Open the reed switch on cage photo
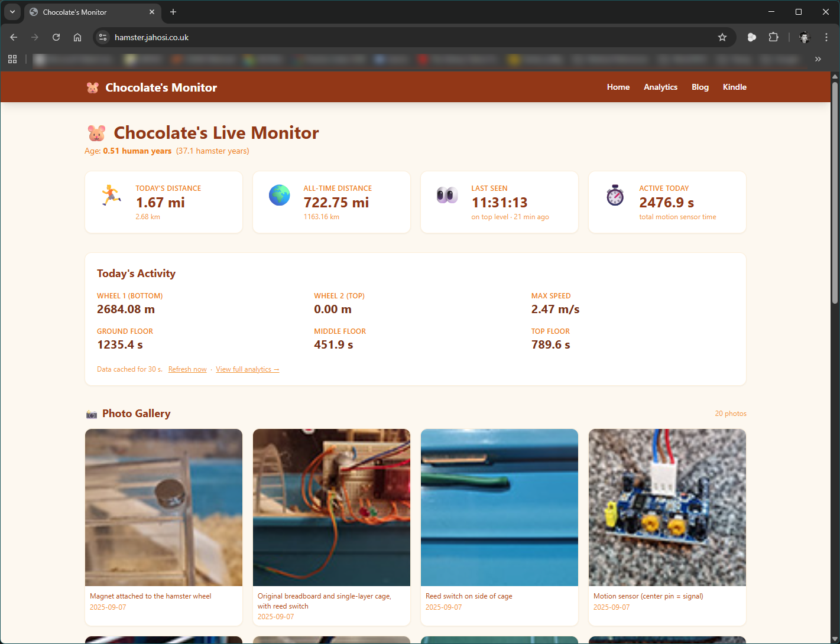Image resolution: width=840 pixels, height=644 pixels. tap(500, 508)
